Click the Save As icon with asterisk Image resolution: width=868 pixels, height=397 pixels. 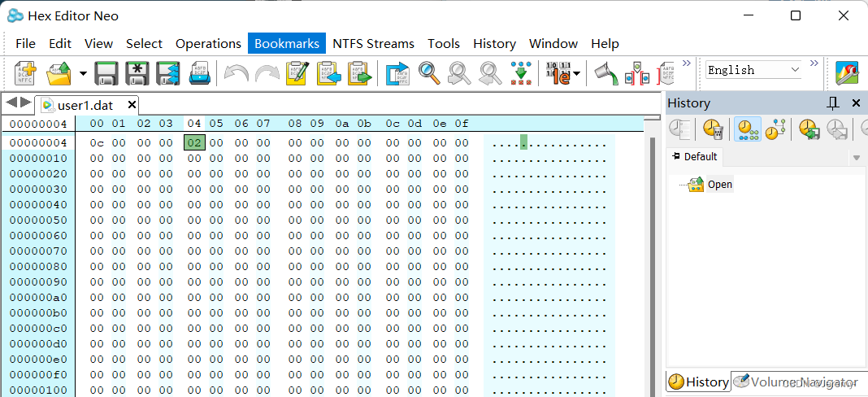click(x=137, y=72)
